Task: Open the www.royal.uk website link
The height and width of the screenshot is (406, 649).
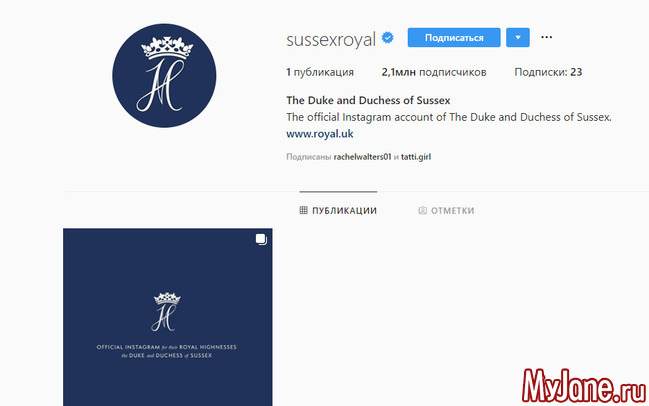Action: point(320,134)
